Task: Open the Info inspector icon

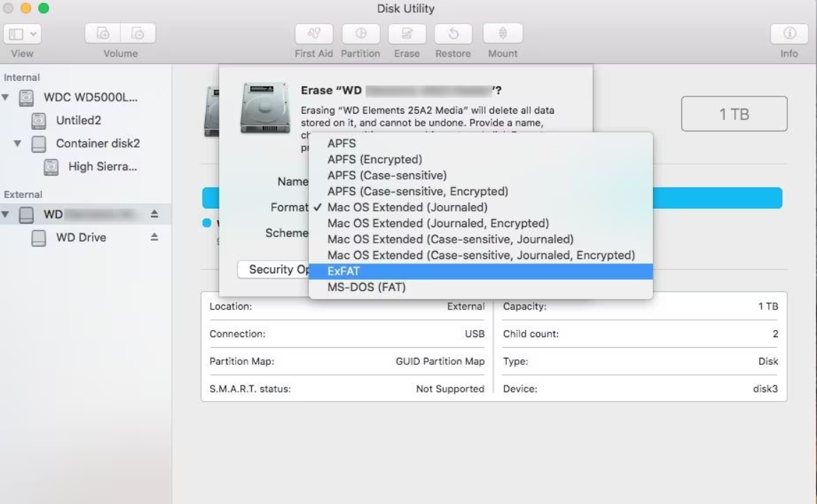Action: 789,33
